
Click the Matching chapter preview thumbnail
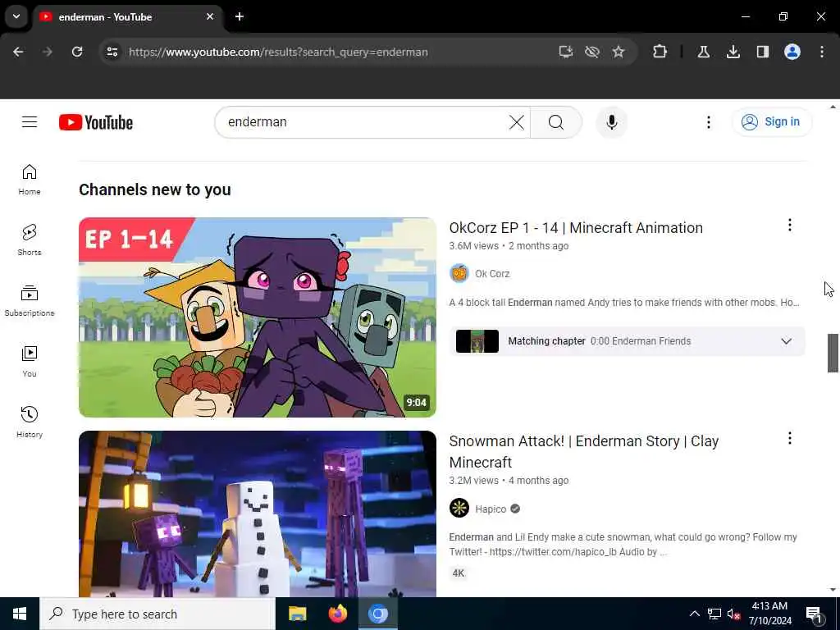pos(477,341)
